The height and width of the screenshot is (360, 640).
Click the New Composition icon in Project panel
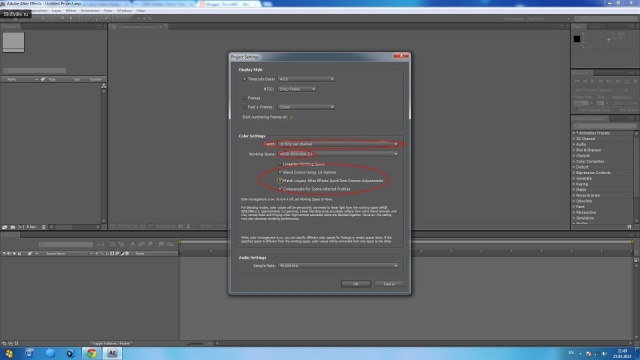coord(21,227)
